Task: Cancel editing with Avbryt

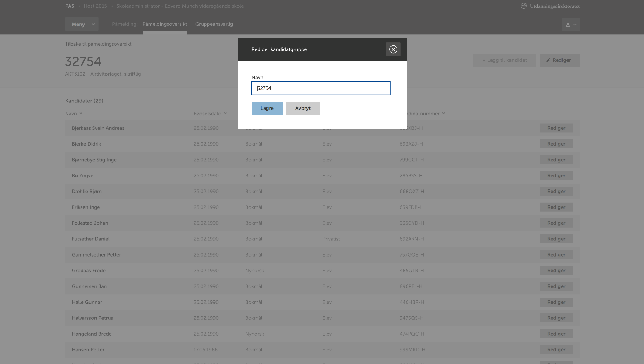Action: [x=303, y=108]
